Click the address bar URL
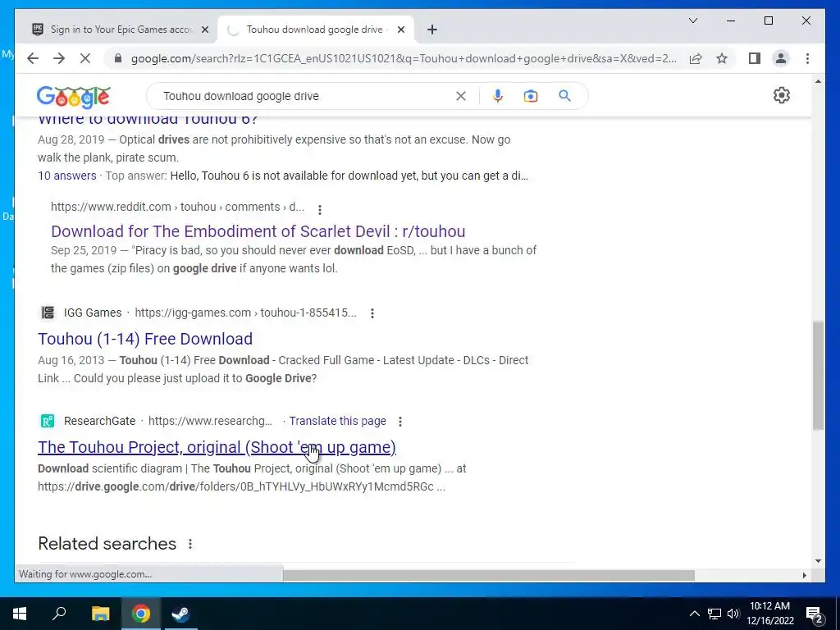 pos(404,58)
